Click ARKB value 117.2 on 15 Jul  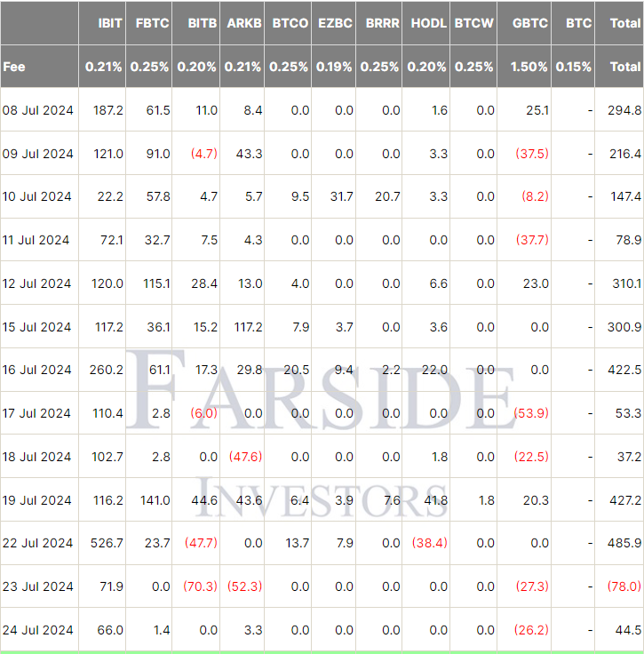coord(248,327)
